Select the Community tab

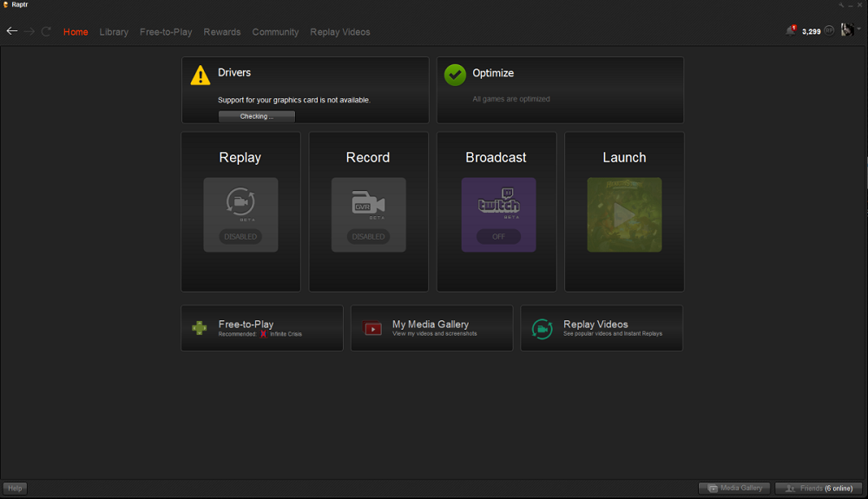275,32
